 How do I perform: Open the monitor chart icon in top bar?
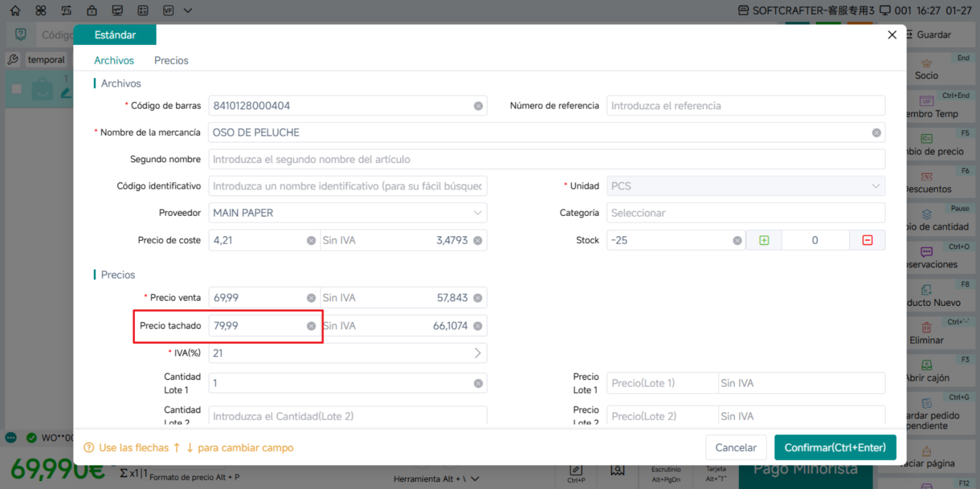(x=117, y=11)
